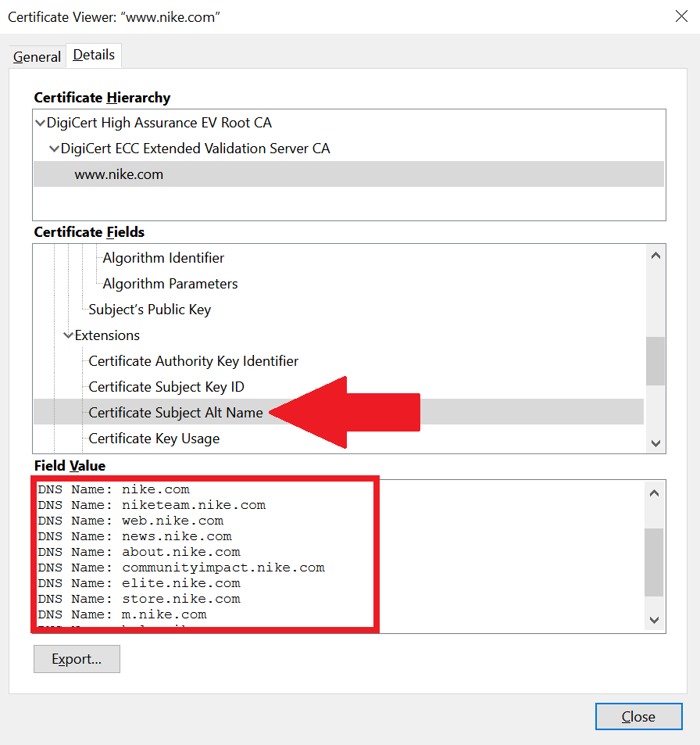Select Certificate Key Usage field

[154, 439]
